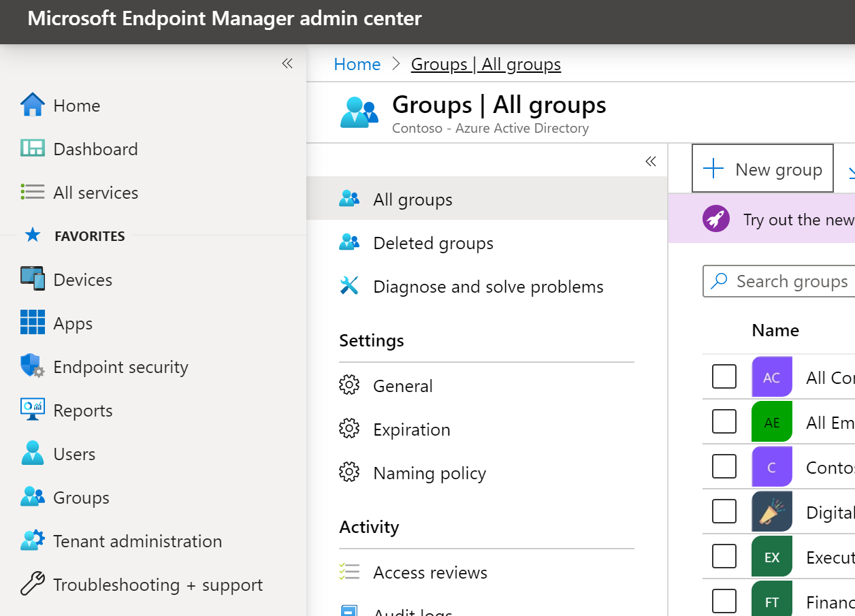The height and width of the screenshot is (616, 855).
Task: Check the box for the Contoso C group row
Action: click(724, 466)
